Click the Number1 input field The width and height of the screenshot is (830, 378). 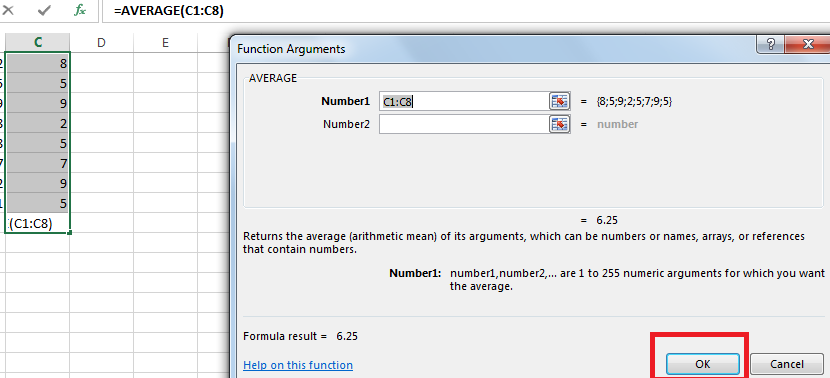point(463,102)
